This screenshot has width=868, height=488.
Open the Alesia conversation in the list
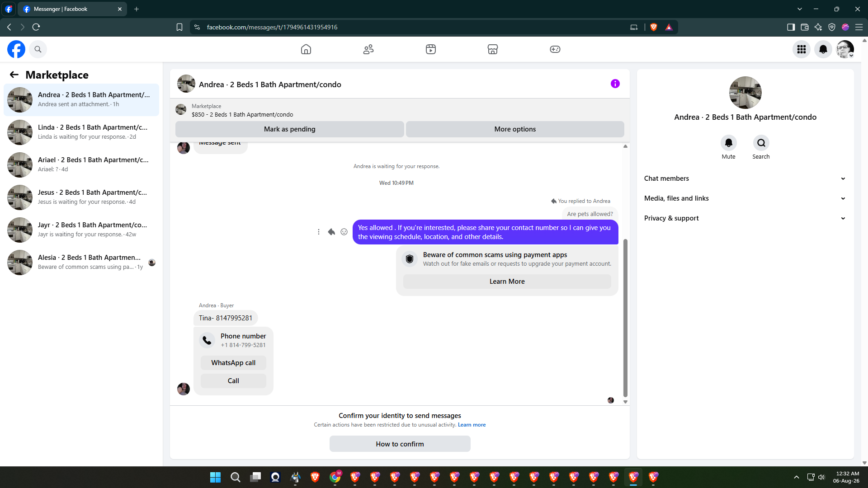(81, 263)
